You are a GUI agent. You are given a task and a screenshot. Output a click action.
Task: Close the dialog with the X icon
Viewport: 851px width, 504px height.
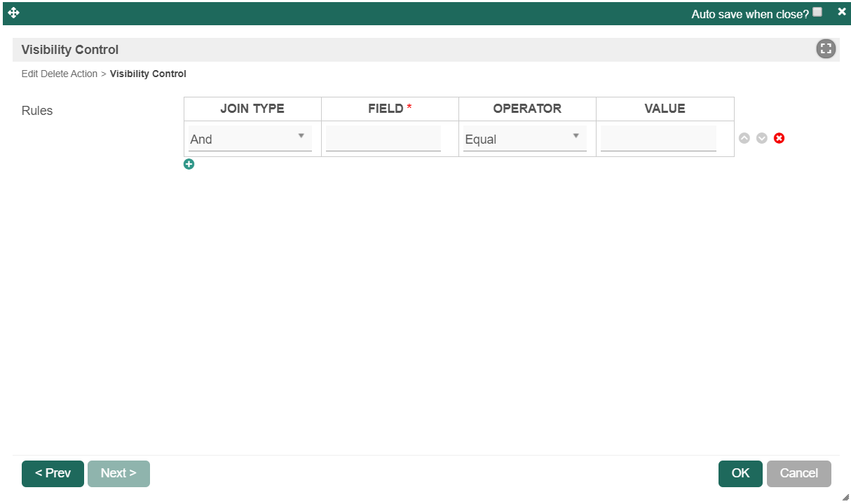tap(842, 11)
